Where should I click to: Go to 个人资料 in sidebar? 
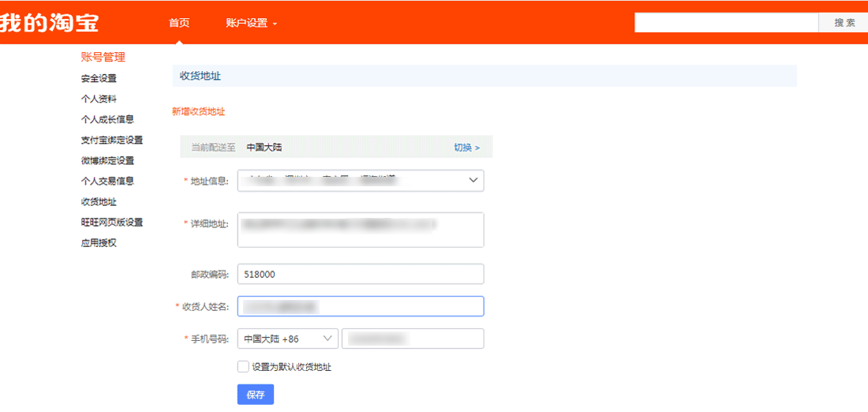click(99, 99)
